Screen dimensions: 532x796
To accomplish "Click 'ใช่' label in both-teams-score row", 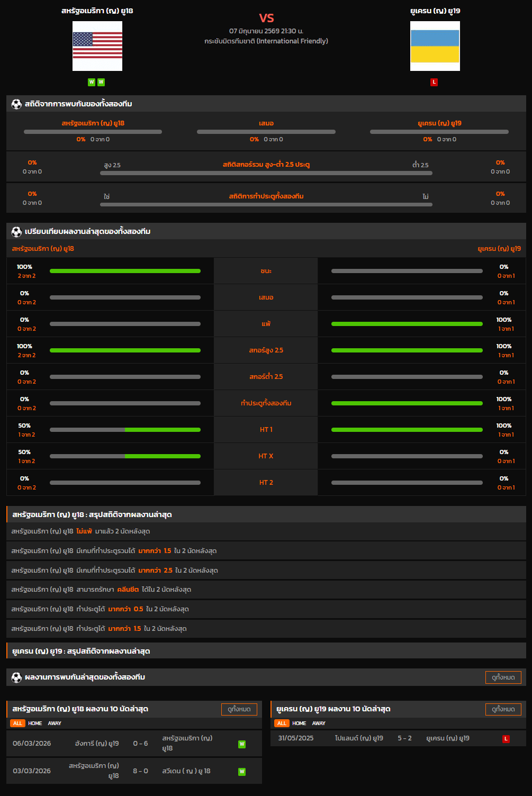I will tap(106, 196).
